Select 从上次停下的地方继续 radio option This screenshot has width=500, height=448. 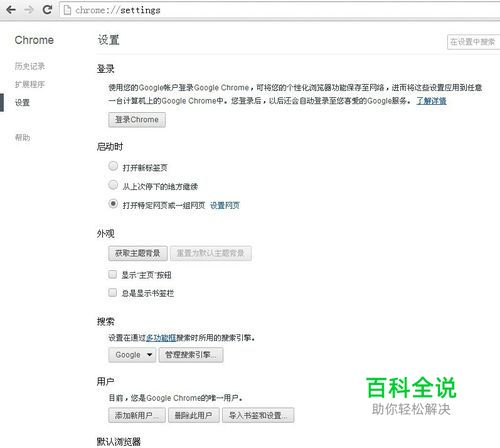click(113, 184)
